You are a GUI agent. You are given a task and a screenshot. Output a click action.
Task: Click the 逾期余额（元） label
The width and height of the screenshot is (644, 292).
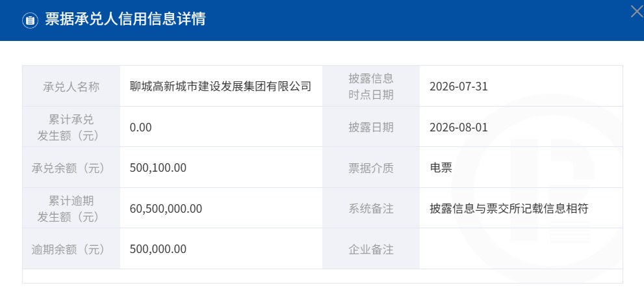tap(68, 249)
